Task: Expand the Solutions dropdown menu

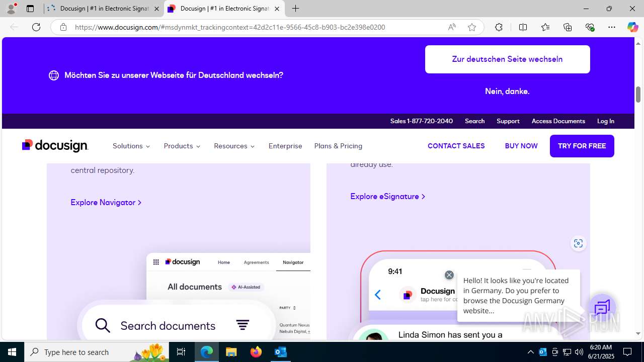Action: 131,146
